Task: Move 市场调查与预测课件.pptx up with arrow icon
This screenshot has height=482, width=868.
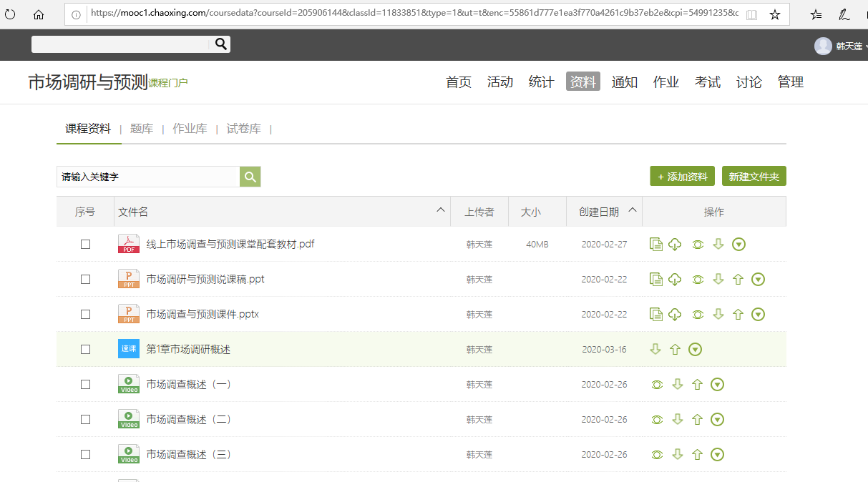Action: tap(738, 315)
